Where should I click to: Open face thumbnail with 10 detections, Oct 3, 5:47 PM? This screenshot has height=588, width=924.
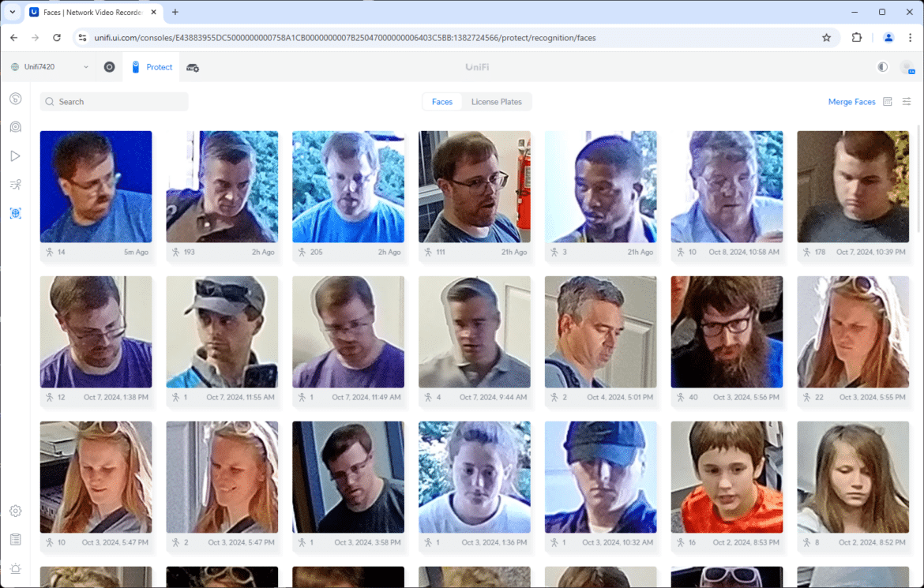tap(96, 478)
